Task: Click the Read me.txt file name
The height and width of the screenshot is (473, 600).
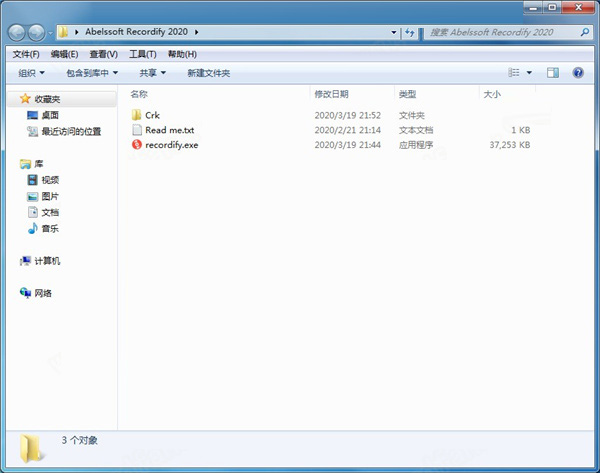Action: coord(170,130)
